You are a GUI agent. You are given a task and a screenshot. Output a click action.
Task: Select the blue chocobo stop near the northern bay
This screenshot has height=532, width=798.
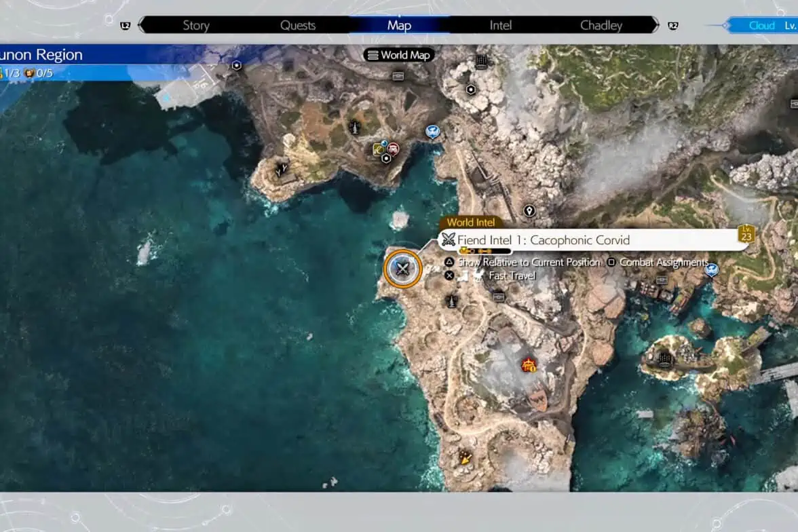(x=432, y=132)
